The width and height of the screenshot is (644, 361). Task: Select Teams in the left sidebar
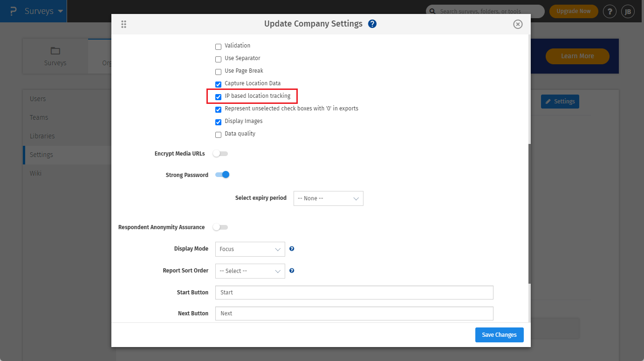coord(39,117)
